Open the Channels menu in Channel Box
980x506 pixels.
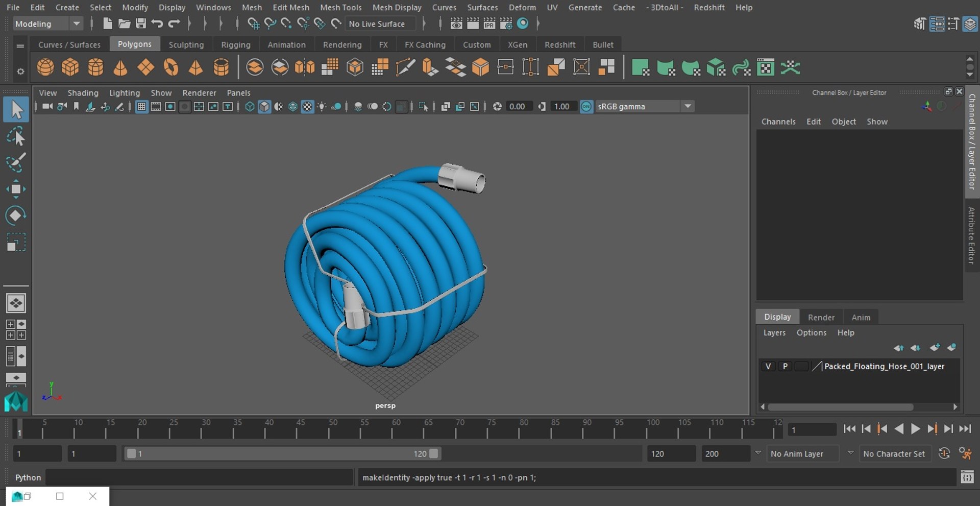(x=778, y=122)
